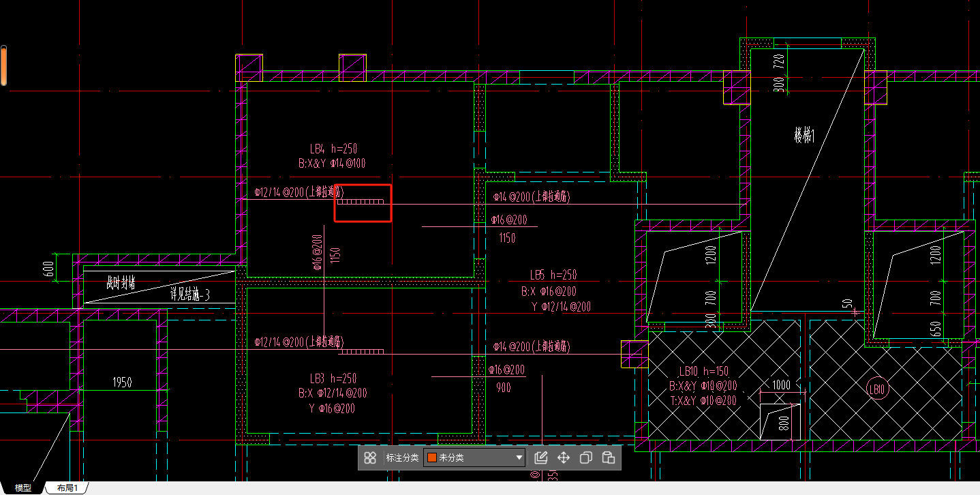This screenshot has width=980, height=495.
Task: Open the four-squares category grid icon
Action: [x=370, y=457]
